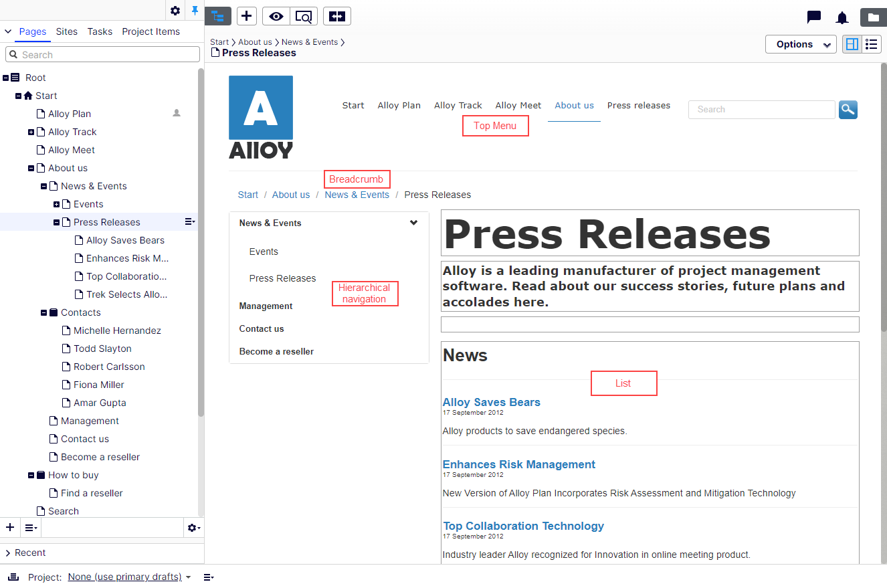887x588 pixels.
Task: Click Management in side navigation
Action: click(x=266, y=306)
